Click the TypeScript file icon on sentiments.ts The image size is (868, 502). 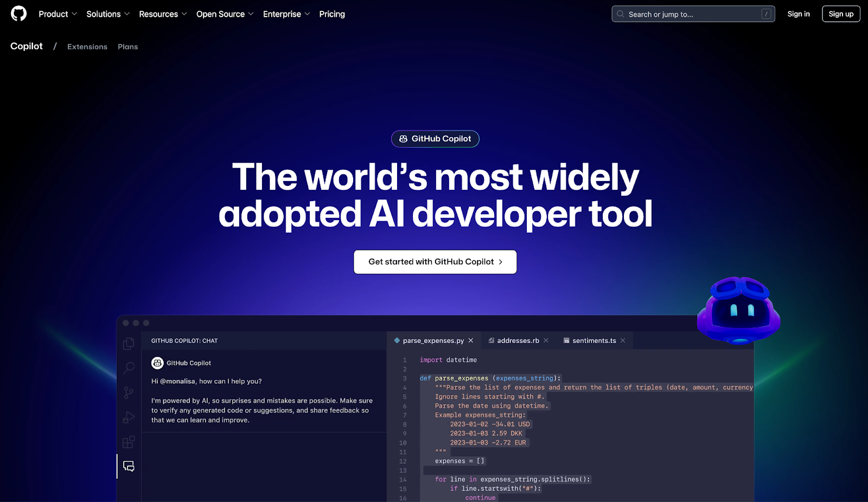tap(566, 340)
